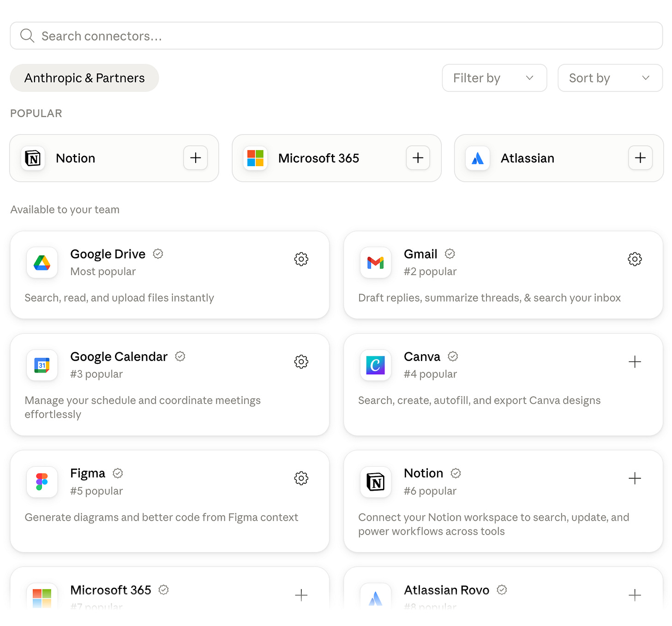Viewport: 672px width, 626px height.
Task: Click the 'Manage your schedule' description text
Action: 143,407
